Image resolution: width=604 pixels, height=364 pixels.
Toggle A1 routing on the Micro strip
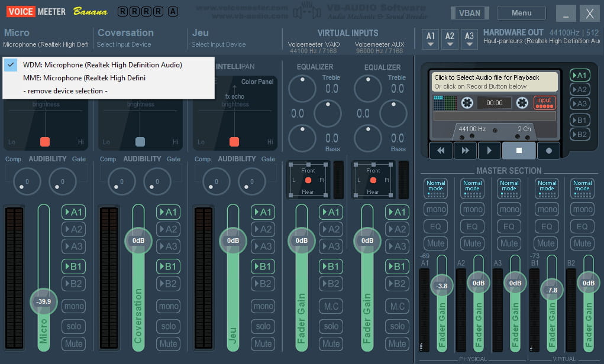point(73,212)
